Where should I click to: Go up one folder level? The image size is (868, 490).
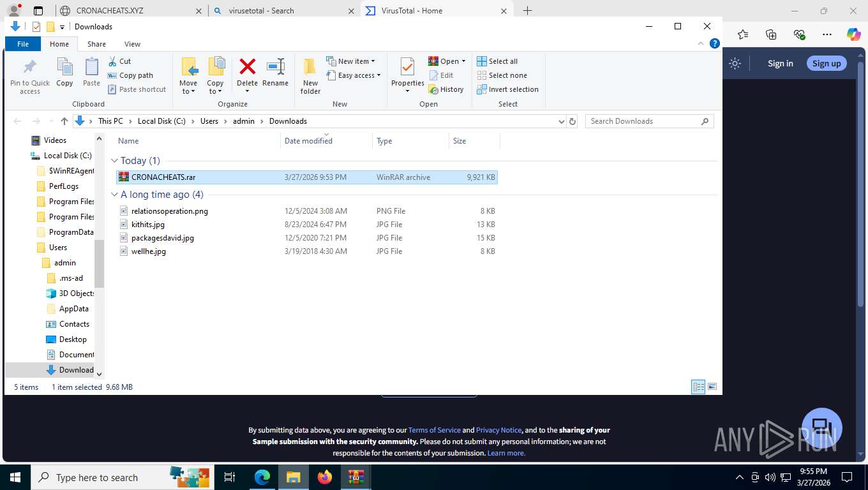point(64,121)
